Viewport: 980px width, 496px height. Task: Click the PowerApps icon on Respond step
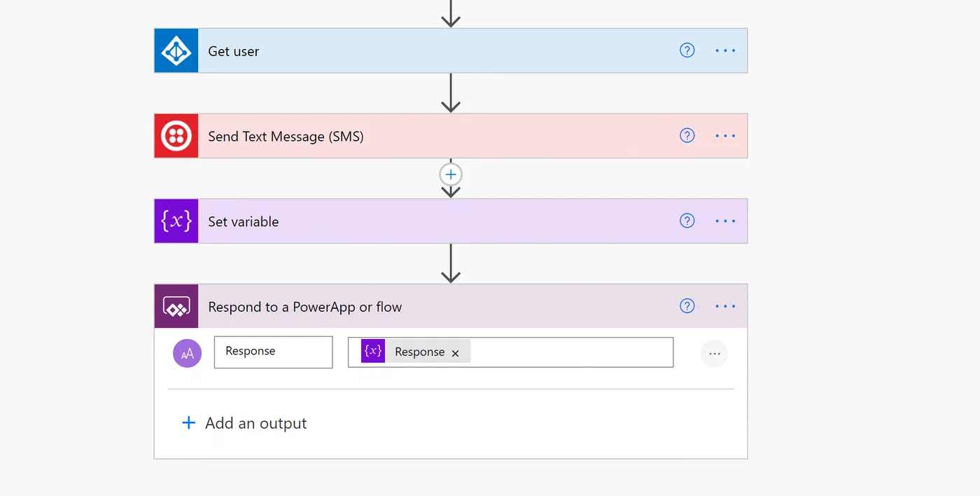[176, 306]
